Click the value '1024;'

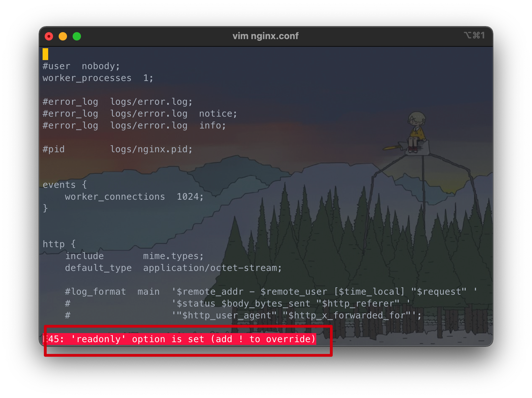pos(190,197)
